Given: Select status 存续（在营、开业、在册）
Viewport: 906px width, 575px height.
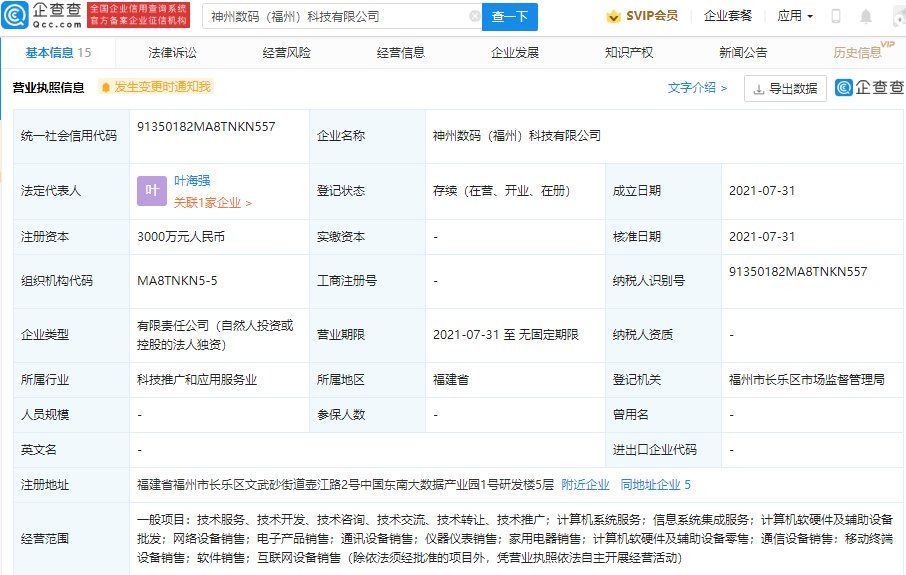Looking at the screenshot, I should click(502, 191).
